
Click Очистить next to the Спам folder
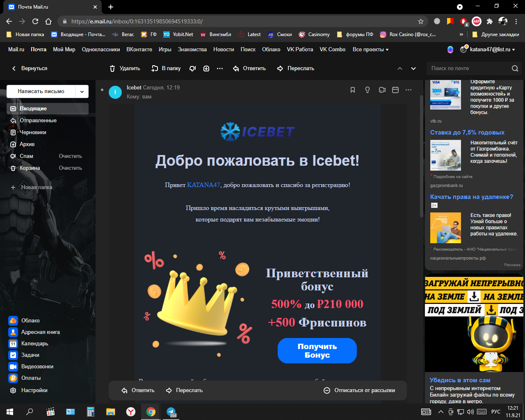71,156
